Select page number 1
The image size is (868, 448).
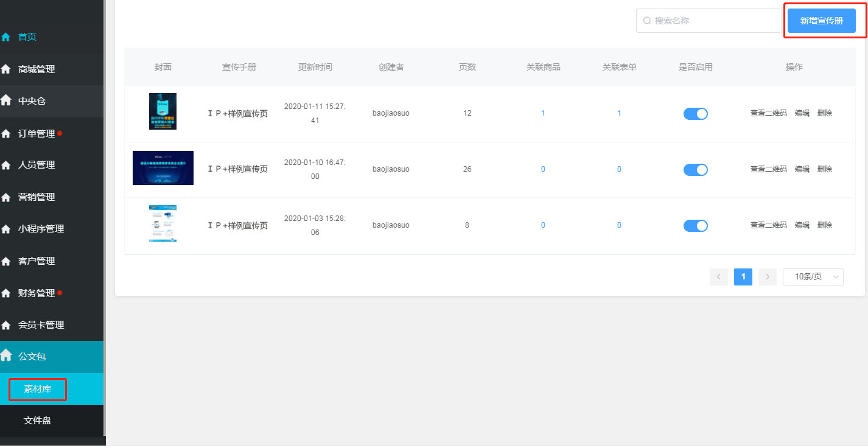point(743,277)
